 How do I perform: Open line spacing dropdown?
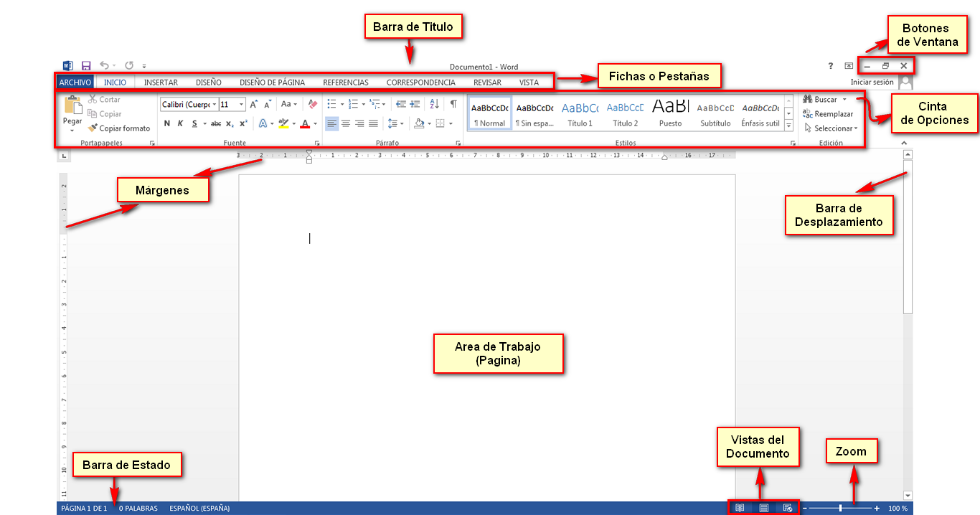(x=395, y=123)
